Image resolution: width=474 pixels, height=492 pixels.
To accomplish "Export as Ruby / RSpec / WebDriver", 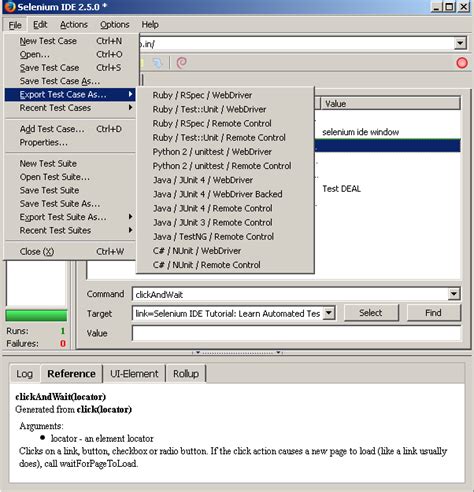I will click(225, 95).
